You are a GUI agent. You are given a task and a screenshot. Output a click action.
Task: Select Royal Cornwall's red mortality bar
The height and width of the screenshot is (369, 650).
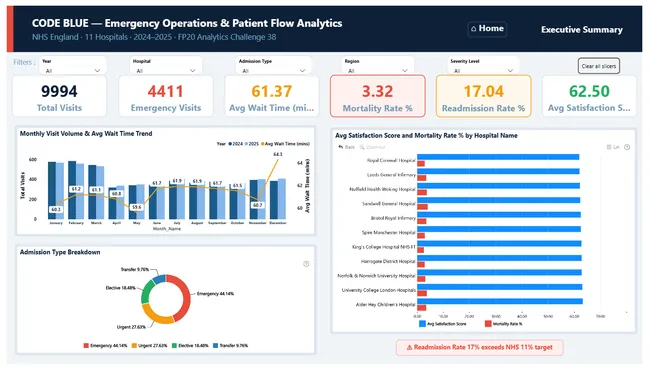[x=421, y=164]
